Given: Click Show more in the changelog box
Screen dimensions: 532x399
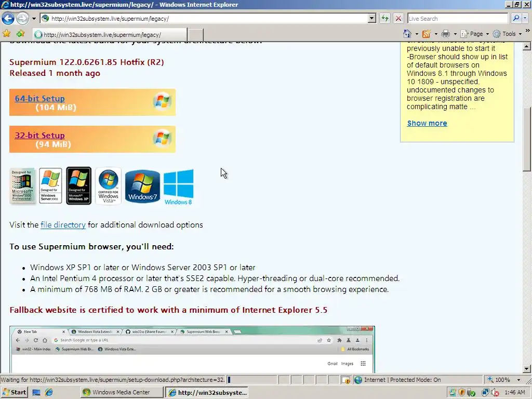Looking at the screenshot, I should (x=427, y=124).
